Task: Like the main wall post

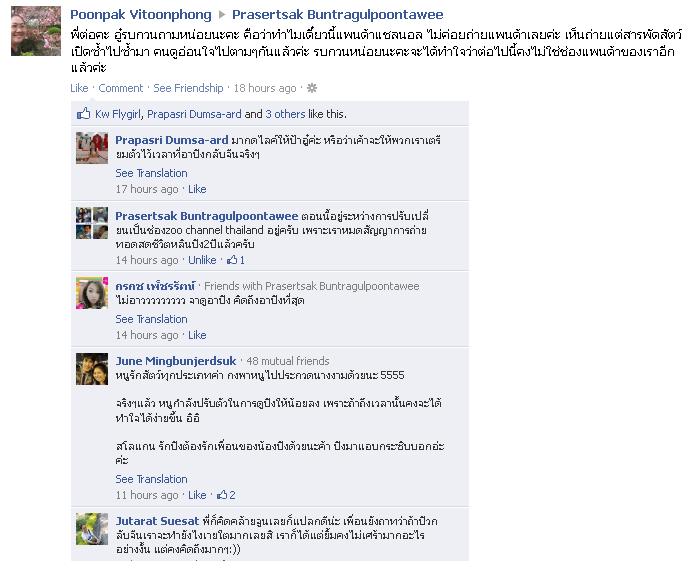Action: tap(79, 88)
